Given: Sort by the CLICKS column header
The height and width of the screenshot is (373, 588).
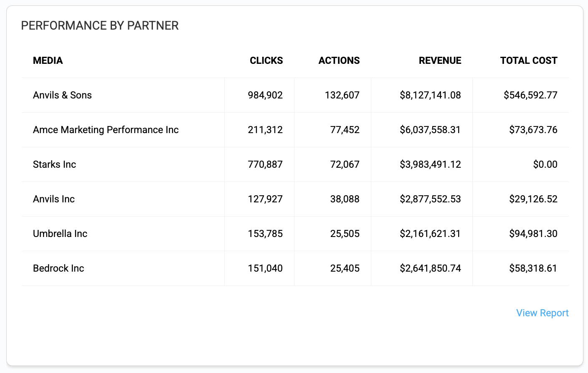Looking at the screenshot, I should point(266,60).
